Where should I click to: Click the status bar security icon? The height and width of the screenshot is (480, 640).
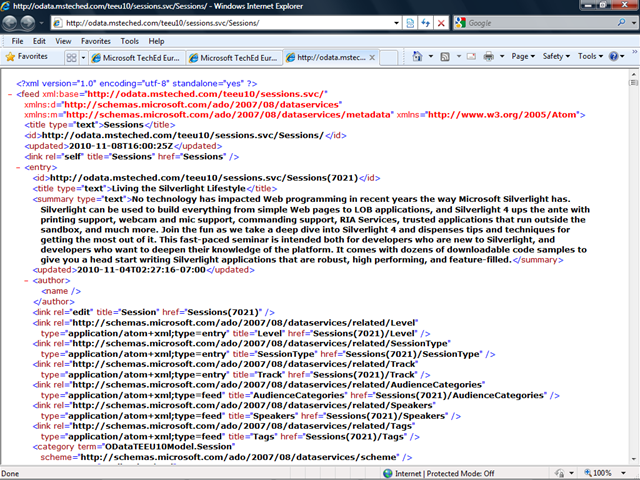(560, 473)
